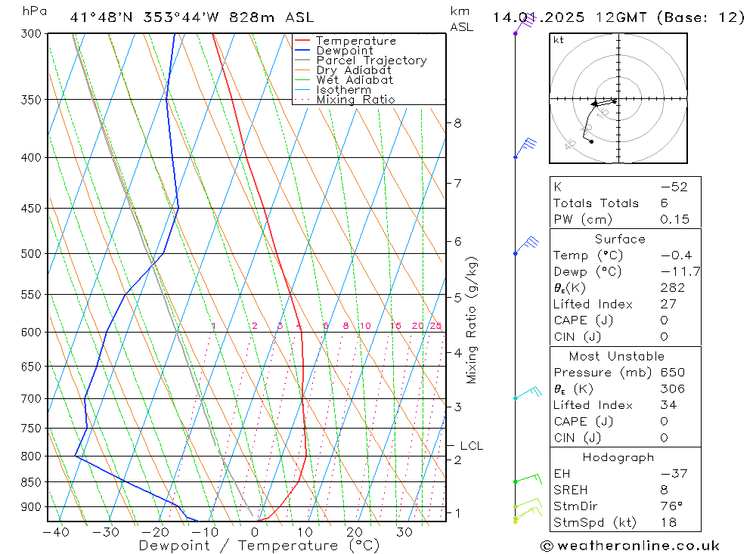The height and width of the screenshot is (554, 756).
Task: Click the '500' pressure level label
Action: (x=31, y=254)
